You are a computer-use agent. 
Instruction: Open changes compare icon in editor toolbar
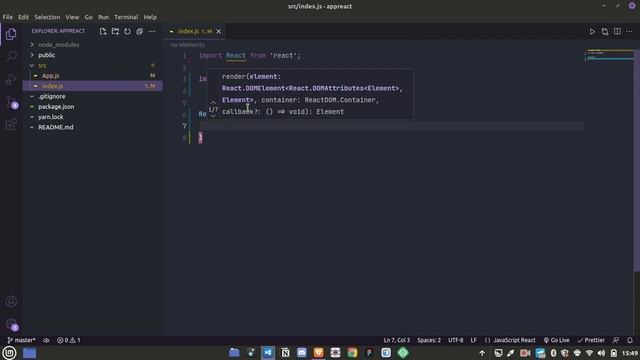605,31
